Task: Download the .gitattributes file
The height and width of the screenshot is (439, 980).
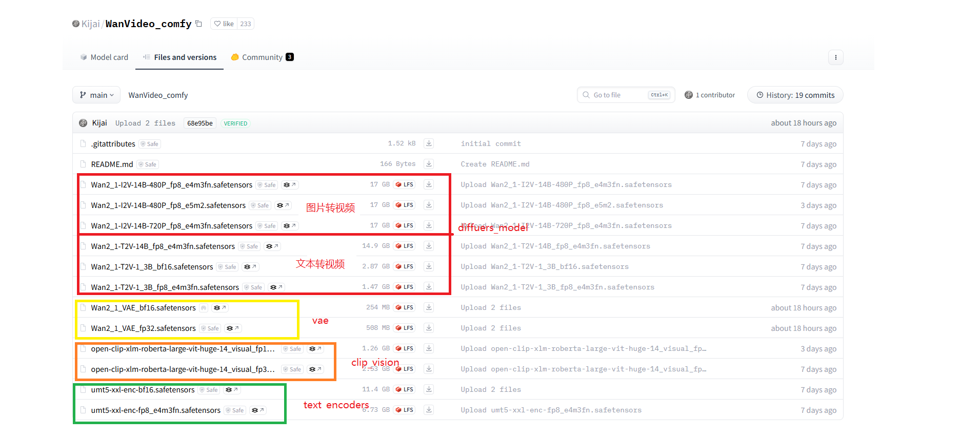Action: (x=429, y=143)
